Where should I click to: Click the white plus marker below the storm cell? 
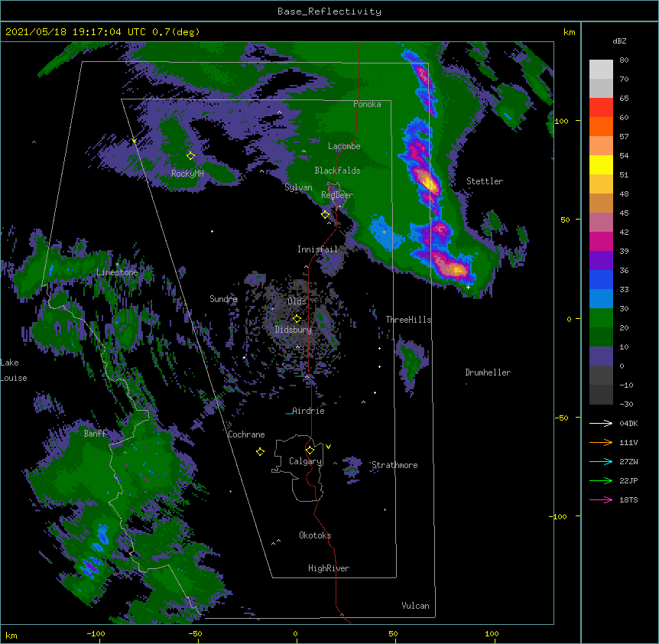click(x=468, y=287)
